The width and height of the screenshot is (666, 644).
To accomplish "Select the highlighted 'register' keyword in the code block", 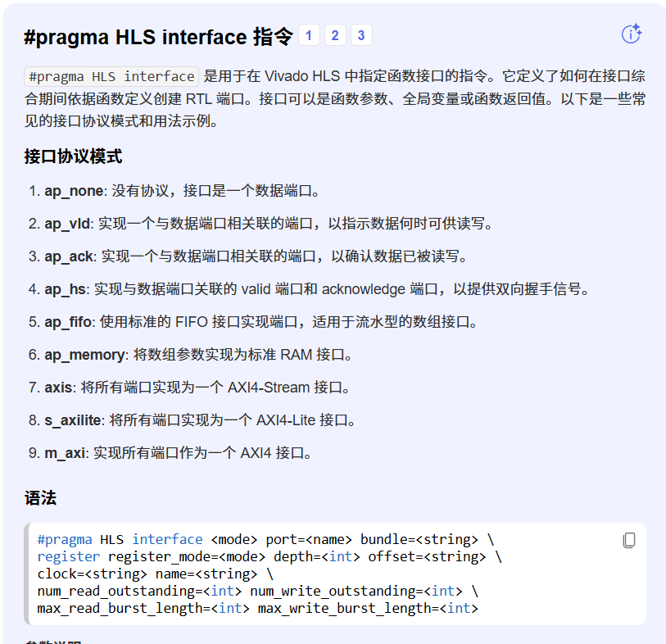I will [x=68, y=556].
